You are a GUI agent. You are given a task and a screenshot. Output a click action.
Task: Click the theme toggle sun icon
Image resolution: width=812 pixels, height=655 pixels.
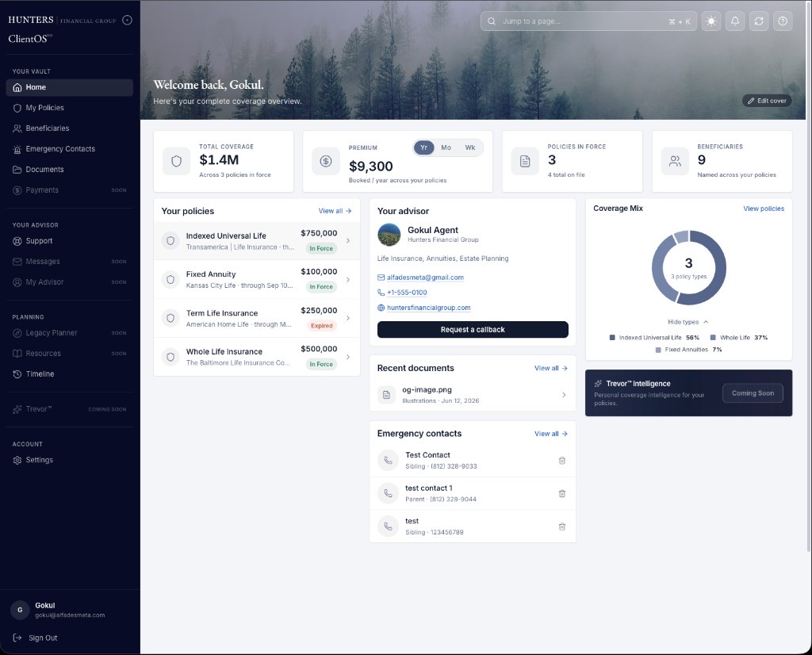click(x=711, y=21)
